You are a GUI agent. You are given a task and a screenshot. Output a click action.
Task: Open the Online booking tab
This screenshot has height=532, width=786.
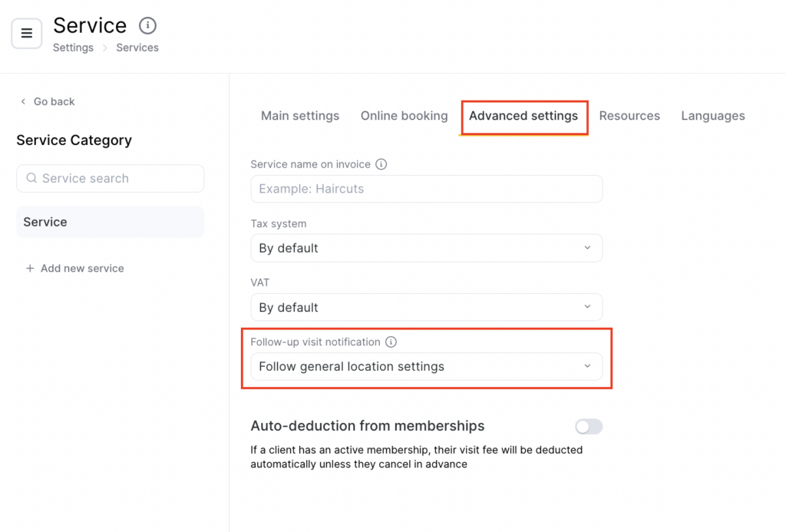(x=404, y=116)
